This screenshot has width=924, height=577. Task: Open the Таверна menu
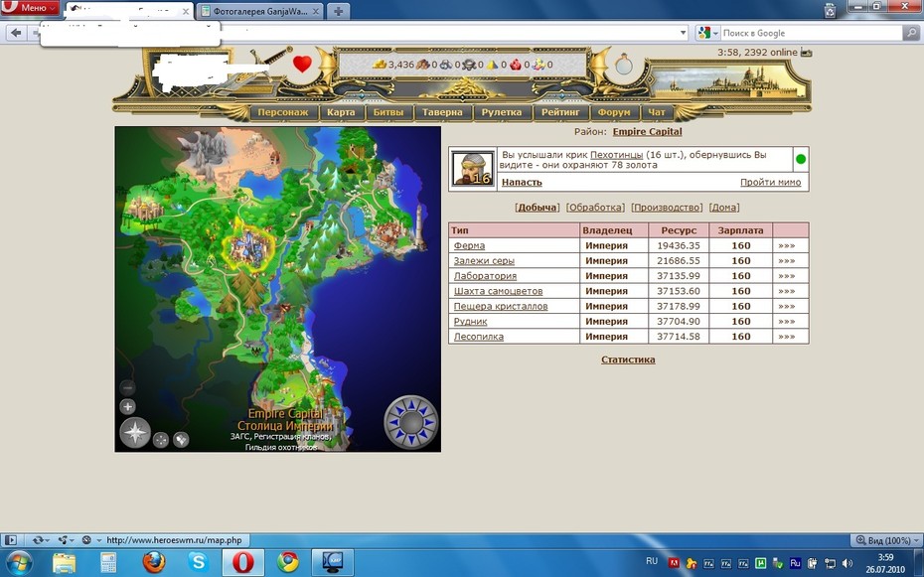pyautogui.click(x=442, y=112)
